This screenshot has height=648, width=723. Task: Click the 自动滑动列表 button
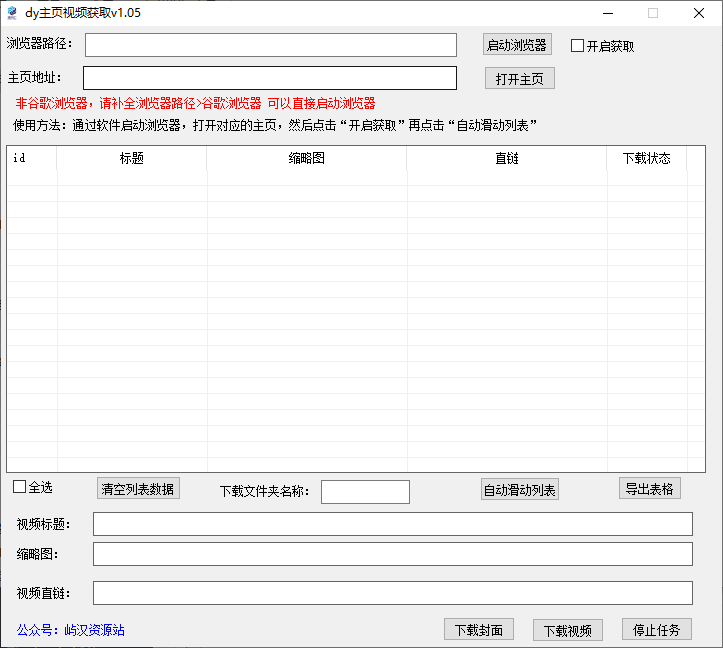[520, 489]
